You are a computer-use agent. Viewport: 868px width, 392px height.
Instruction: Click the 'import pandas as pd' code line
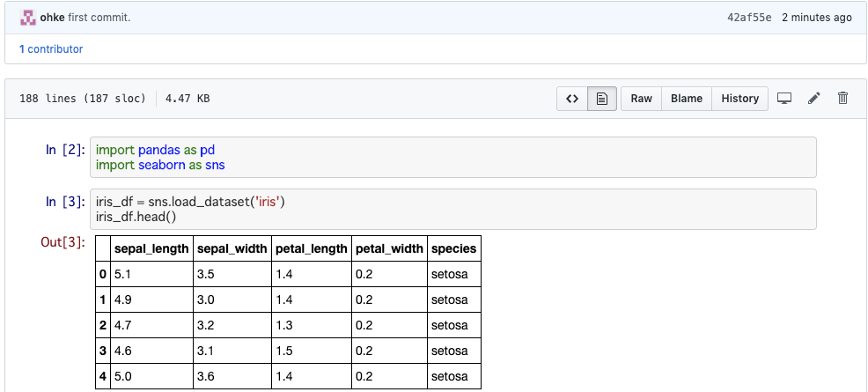[x=155, y=151]
